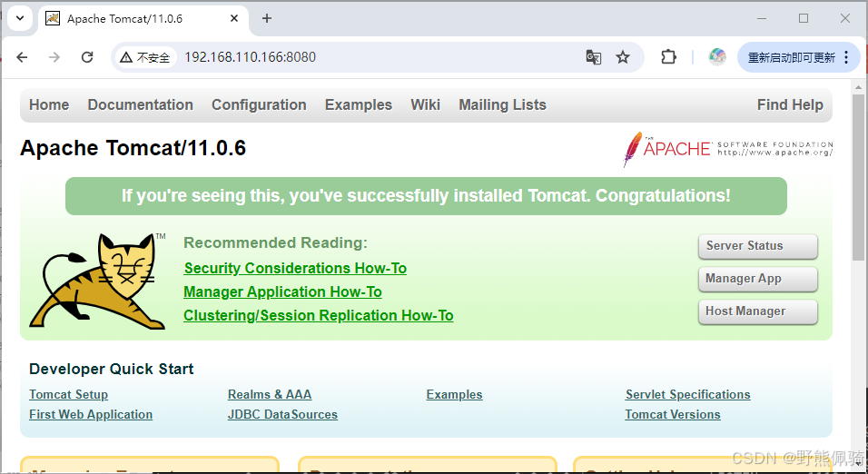Image resolution: width=868 pixels, height=474 pixels.
Task: Click the Developer Quick Start heading
Action: 112,369
